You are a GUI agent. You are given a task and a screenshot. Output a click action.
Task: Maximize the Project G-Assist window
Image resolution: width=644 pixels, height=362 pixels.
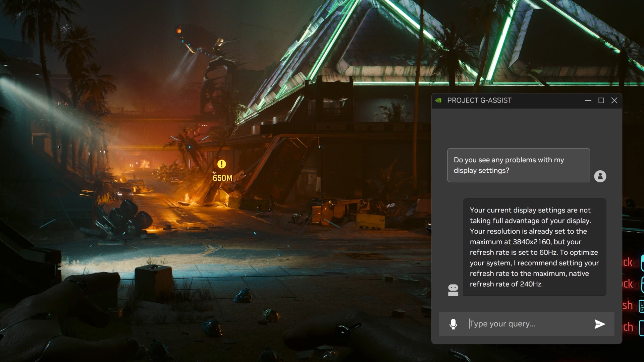[x=601, y=101]
